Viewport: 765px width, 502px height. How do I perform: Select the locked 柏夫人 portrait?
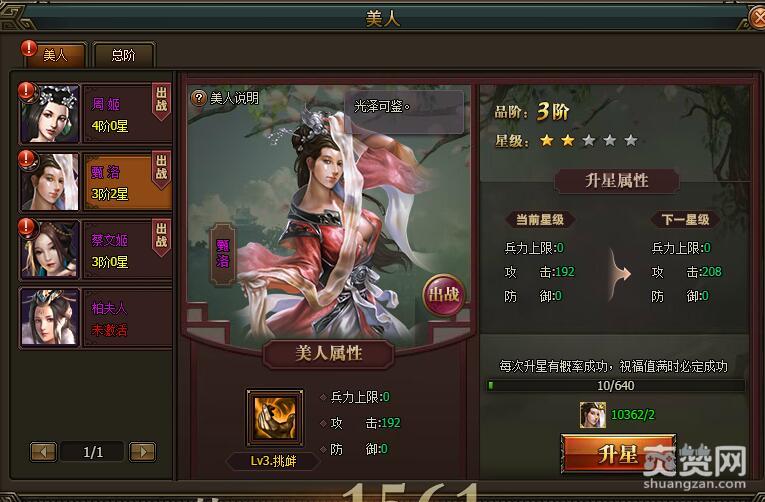(50, 318)
